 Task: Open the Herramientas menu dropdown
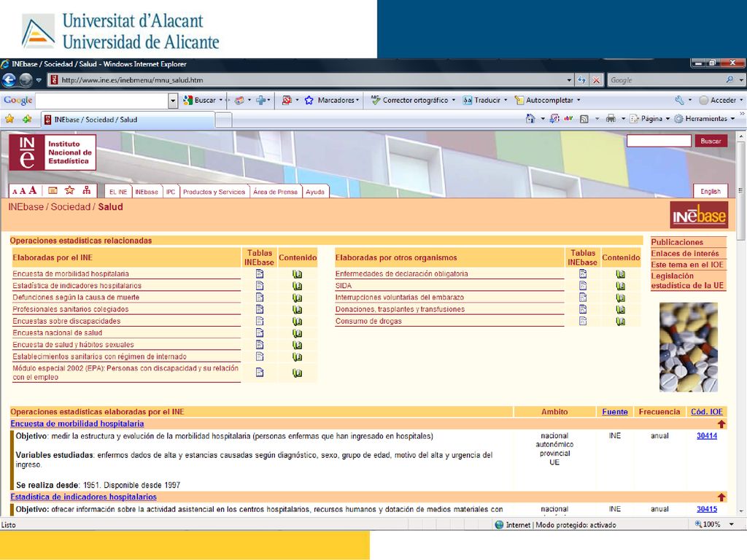coord(732,119)
